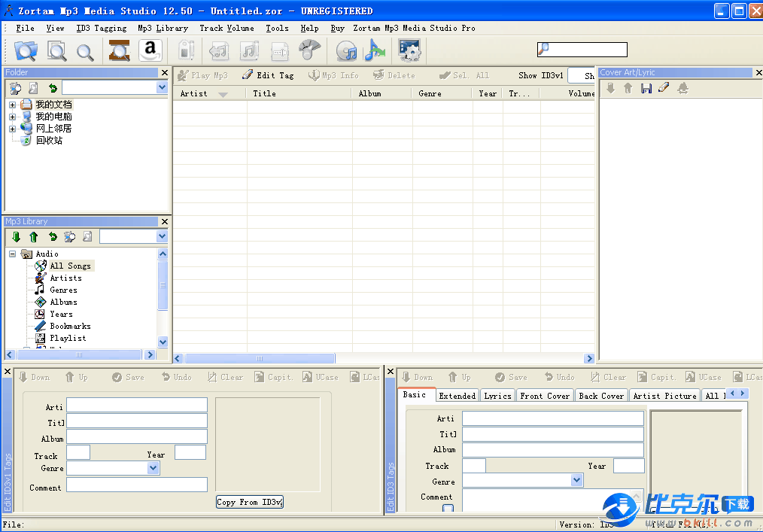Open the ID3v1 Genre dropdown
The height and width of the screenshot is (532, 763).
(154, 468)
